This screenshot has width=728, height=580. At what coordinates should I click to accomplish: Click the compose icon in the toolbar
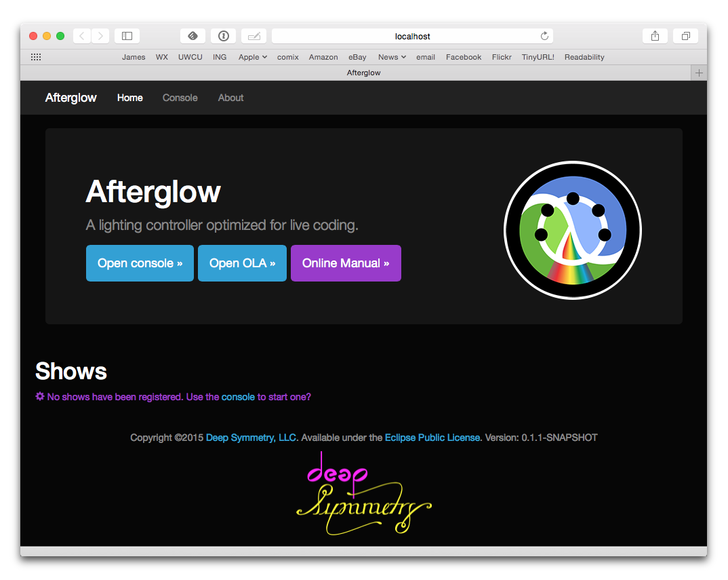[254, 35]
